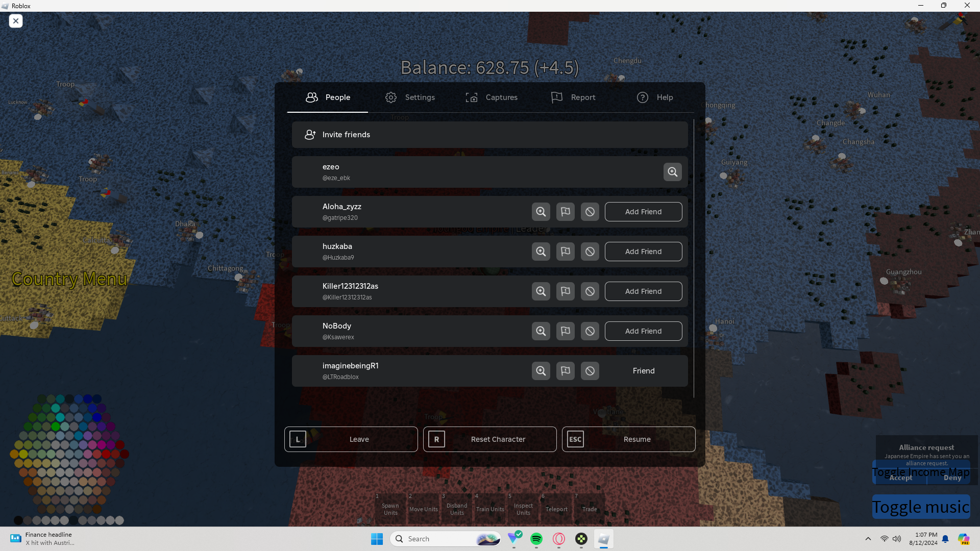The image size is (980, 551).
Task: Block NoBody using the circle-slash icon
Action: pos(590,331)
